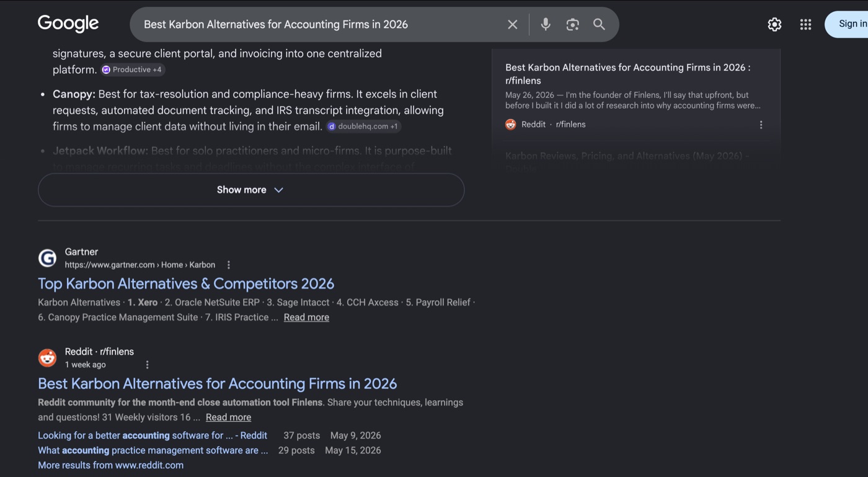The width and height of the screenshot is (868, 477).
Task: Open quick settings gear icon
Action: tap(774, 24)
